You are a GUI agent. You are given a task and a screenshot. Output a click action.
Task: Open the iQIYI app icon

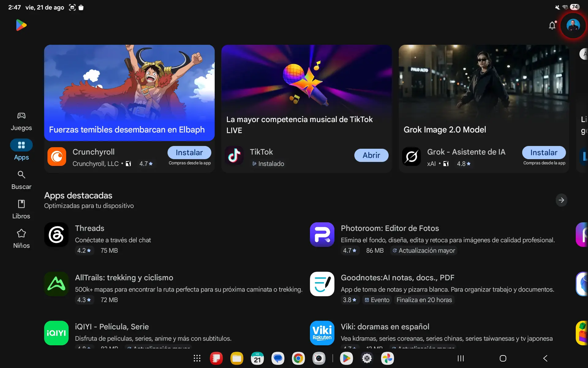tap(56, 333)
